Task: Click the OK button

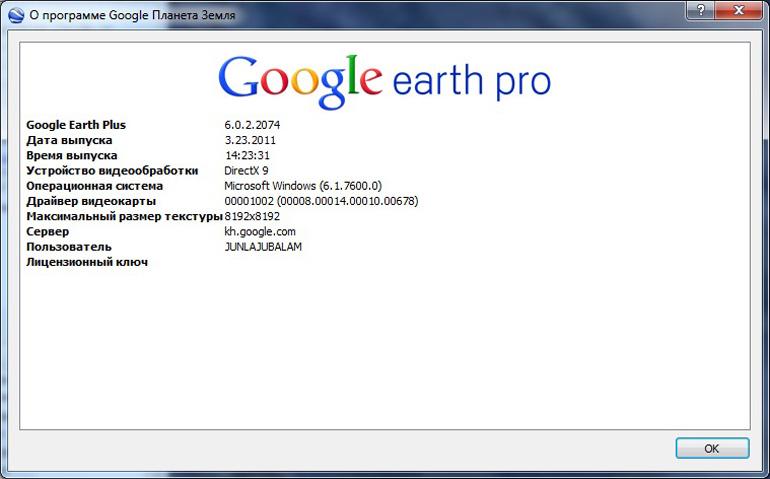Action: 712,448
